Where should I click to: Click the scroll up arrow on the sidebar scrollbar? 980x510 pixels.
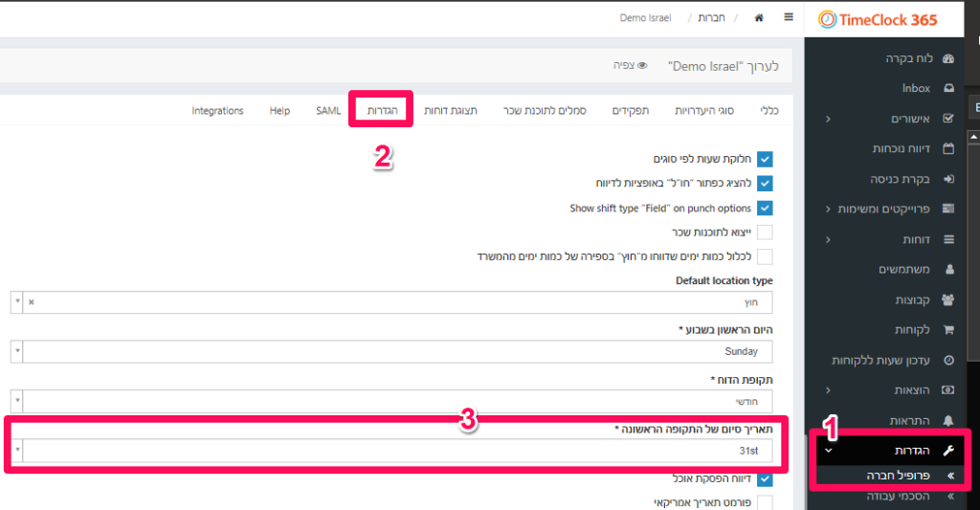tap(973, 137)
